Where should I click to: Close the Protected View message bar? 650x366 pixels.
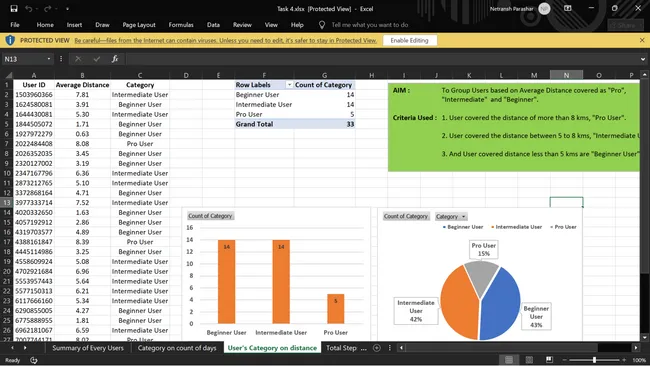click(x=642, y=40)
